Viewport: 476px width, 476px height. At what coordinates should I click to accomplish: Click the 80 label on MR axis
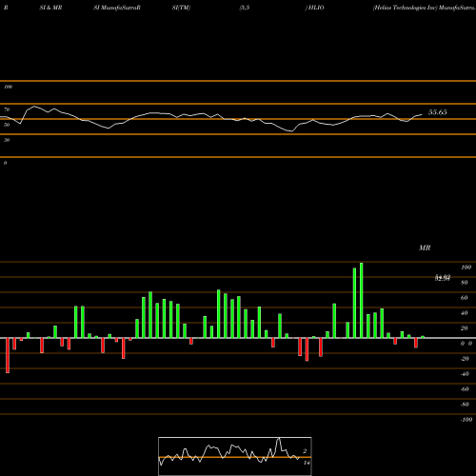tap(465, 283)
